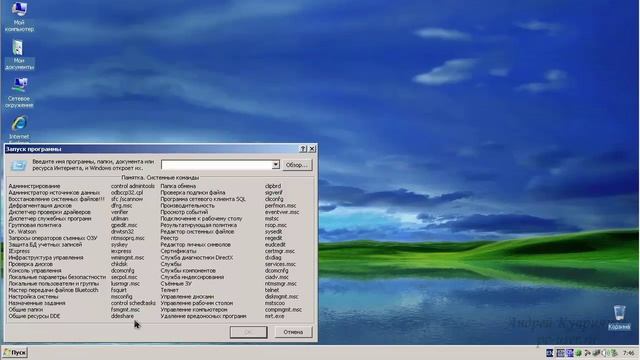Select the Корзина recycle bin icon

pyautogui.click(x=619, y=318)
